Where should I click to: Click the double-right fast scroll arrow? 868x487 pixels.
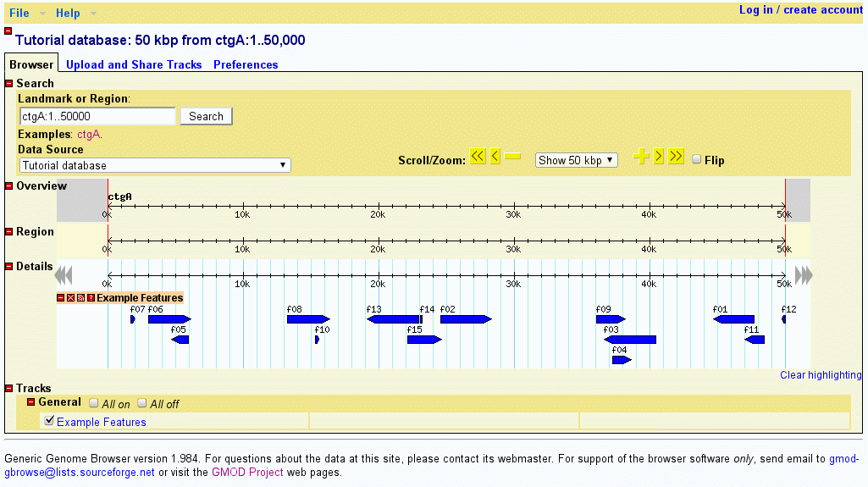coord(676,157)
